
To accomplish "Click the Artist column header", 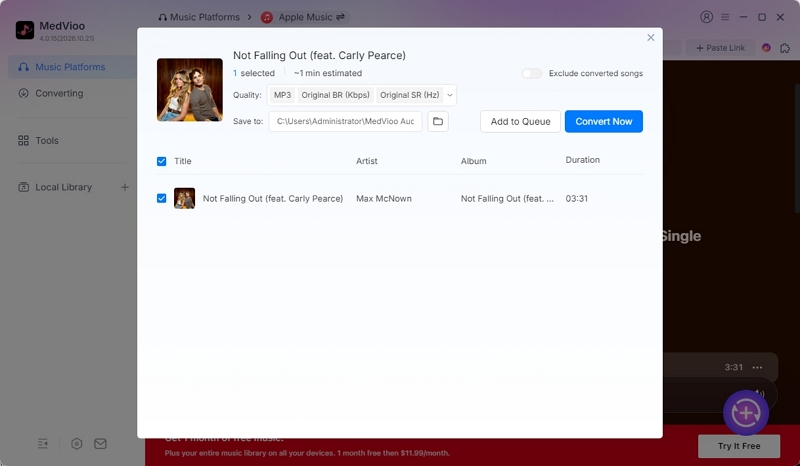I will 366,161.
